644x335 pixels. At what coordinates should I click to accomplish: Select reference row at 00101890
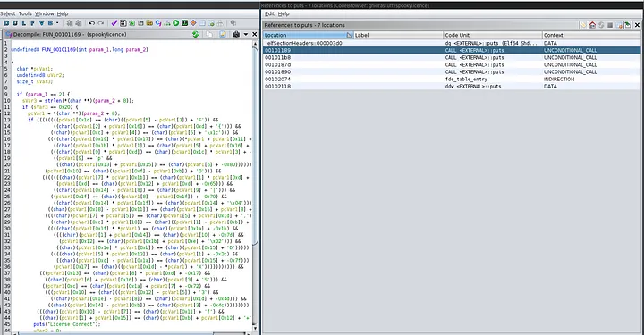pyautogui.click(x=452, y=71)
